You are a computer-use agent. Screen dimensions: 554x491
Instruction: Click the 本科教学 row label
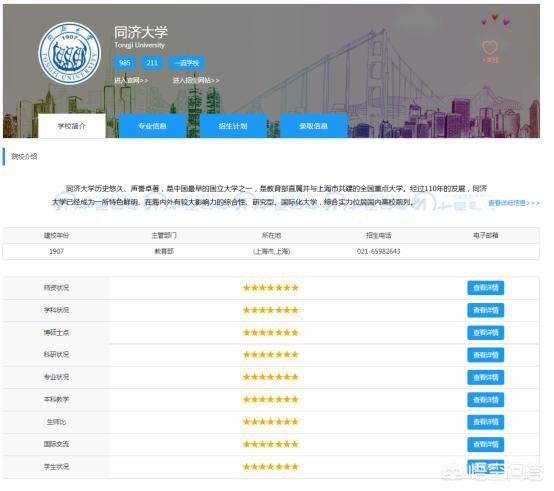pyautogui.click(x=57, y=400)
